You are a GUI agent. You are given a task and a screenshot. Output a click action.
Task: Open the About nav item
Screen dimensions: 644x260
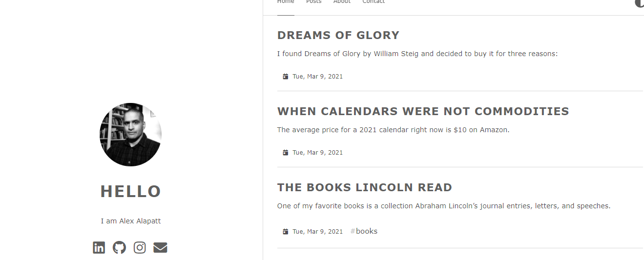click(342, 2)
